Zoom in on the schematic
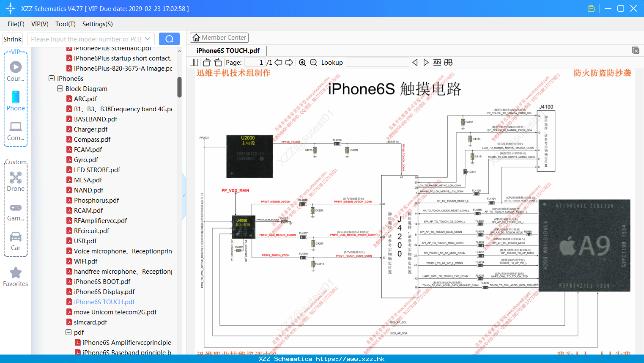The height and width of the screenshot is (363, 644). tap(302, 62)
